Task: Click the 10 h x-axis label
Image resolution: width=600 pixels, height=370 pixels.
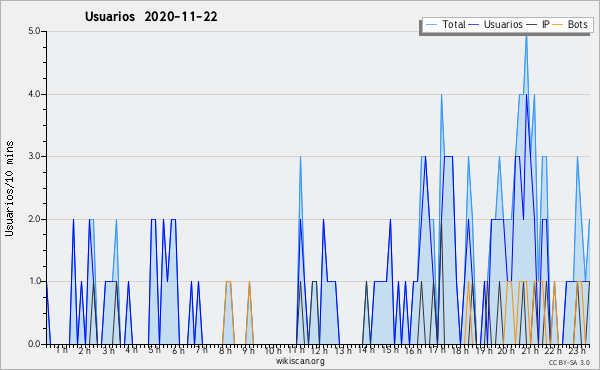Action: tap(273, 350)
